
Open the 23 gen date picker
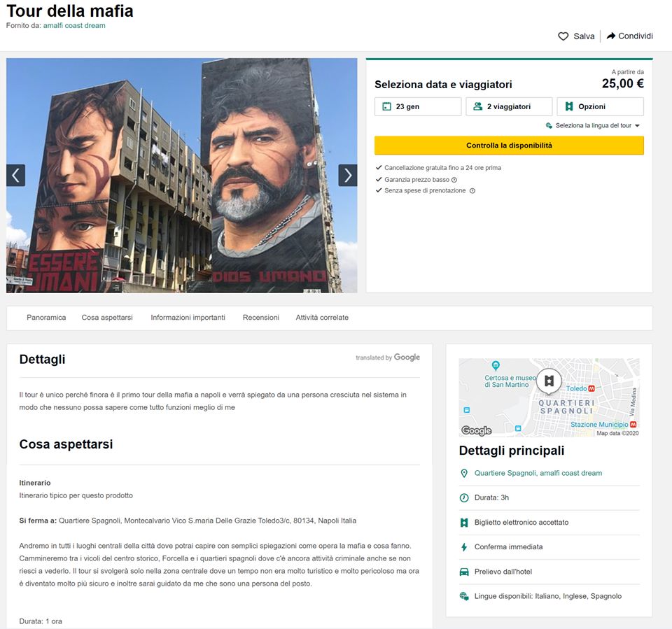[x=418, y=106]
